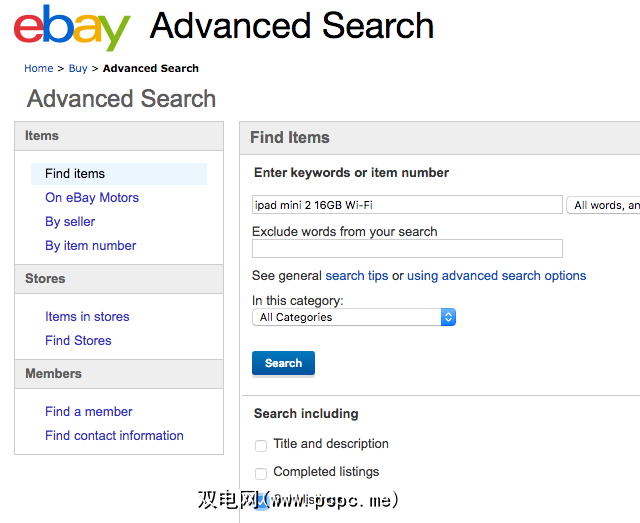Image resolution: width=640 pixels, height=523 pixels.
Task: Navigate to Find Stores
Action: 78,341
